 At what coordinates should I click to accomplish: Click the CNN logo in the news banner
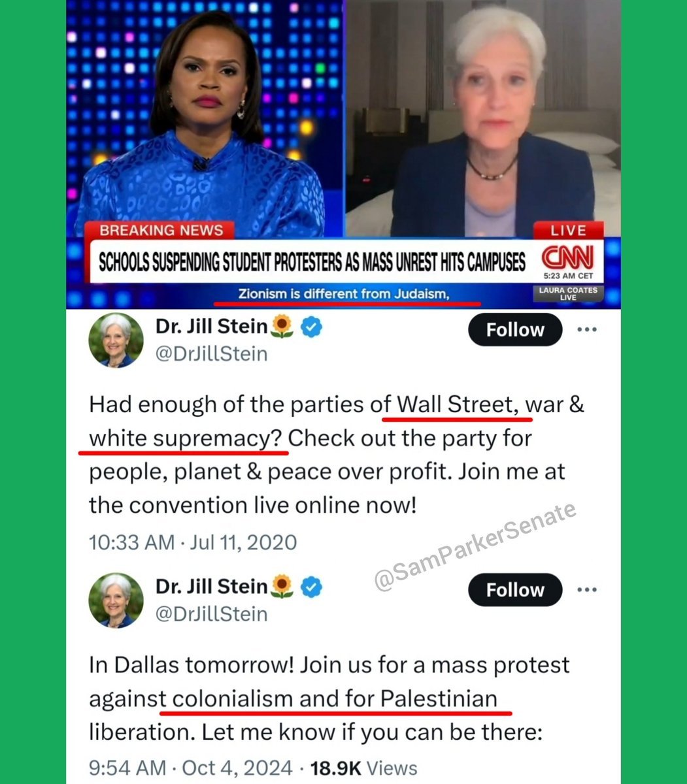click(567, 257)
